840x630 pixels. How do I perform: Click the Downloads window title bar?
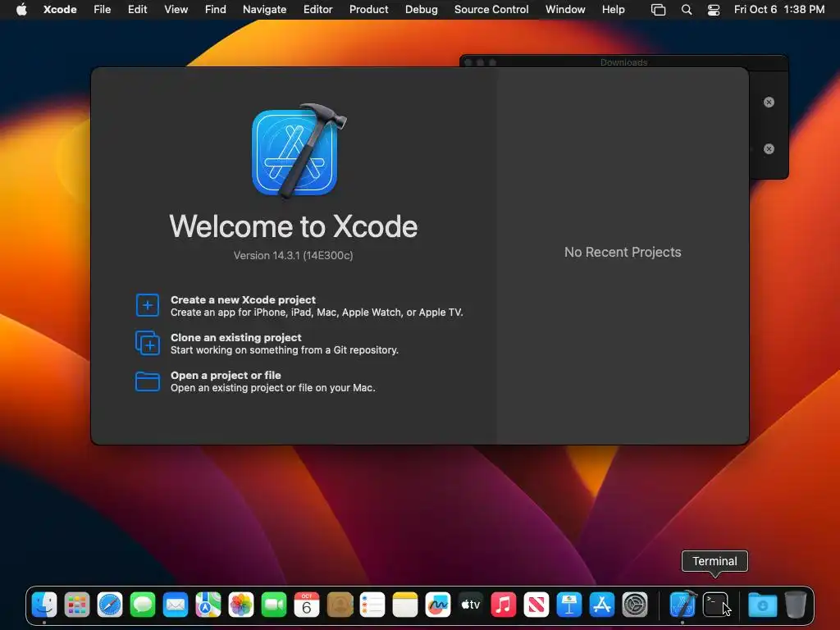[x=624, y=62]
